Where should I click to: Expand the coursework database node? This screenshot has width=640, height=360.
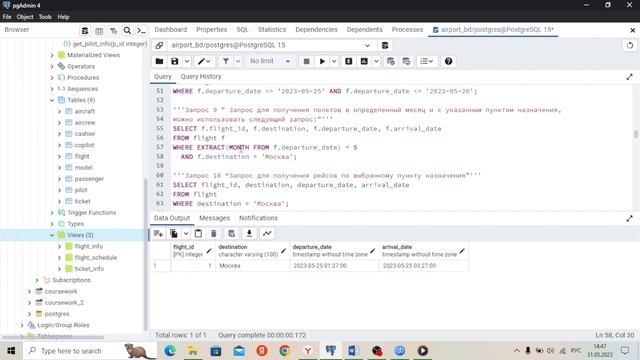coord(29,291)
